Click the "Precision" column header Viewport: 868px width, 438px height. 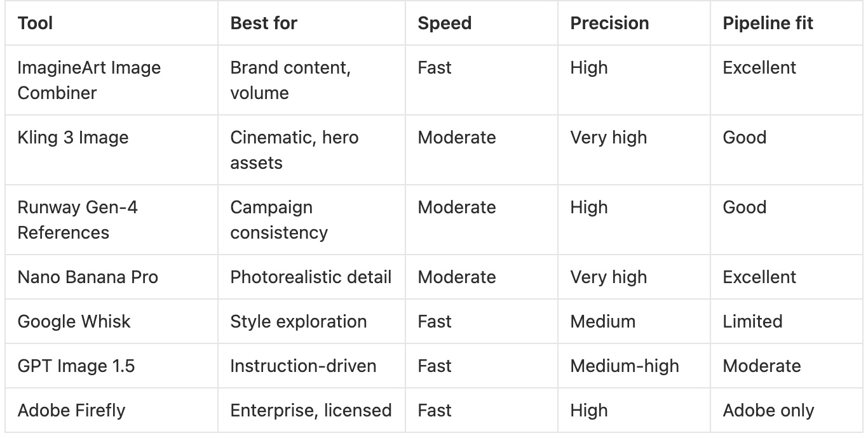click(x=609, y=23)
